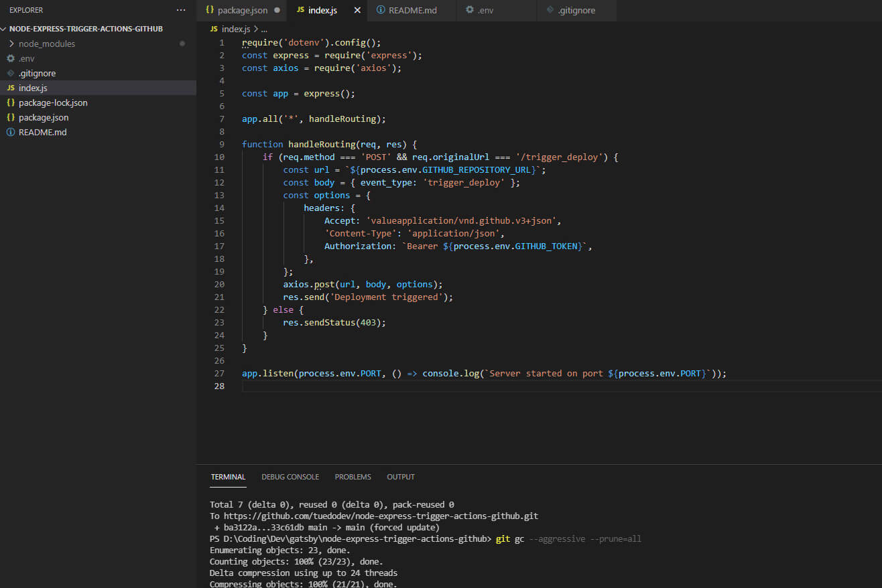
Task: Click line number 27 in the gutter
Action: pyautogui.click(x=220, y=373)
